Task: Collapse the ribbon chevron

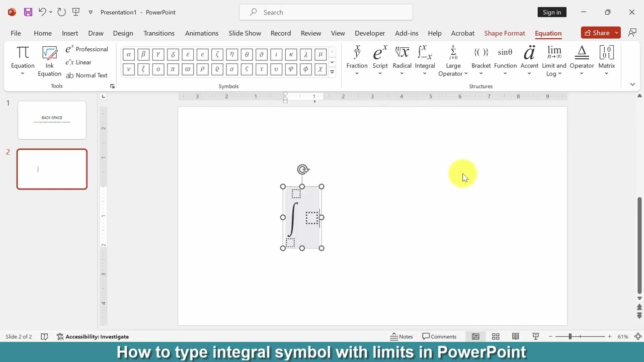Action: point(632,84)
